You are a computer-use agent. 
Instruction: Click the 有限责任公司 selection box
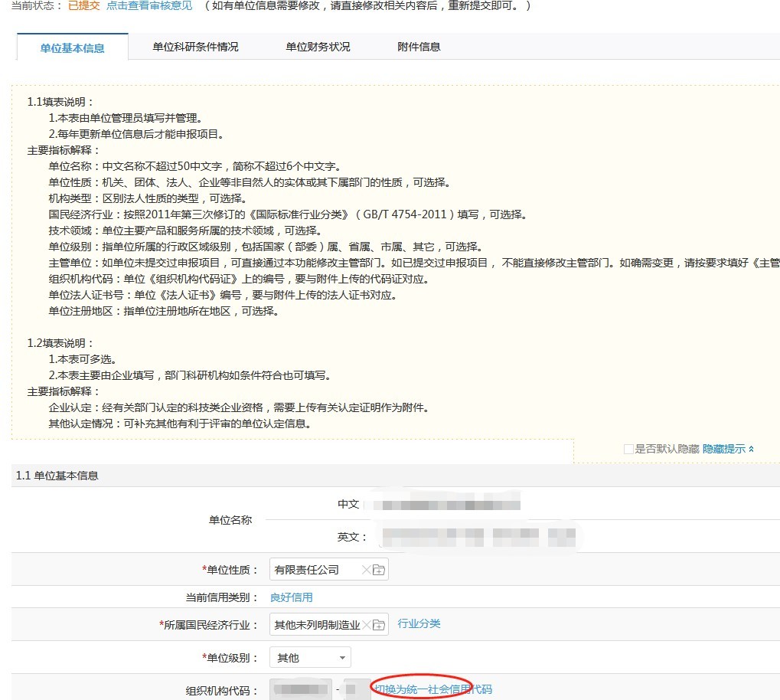[x=315, y=570]
